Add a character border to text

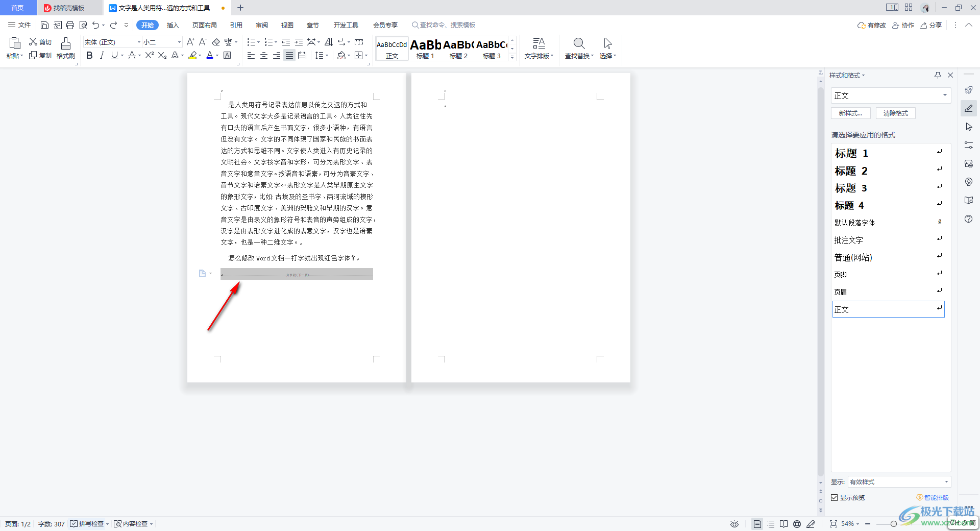pos(228,55)
